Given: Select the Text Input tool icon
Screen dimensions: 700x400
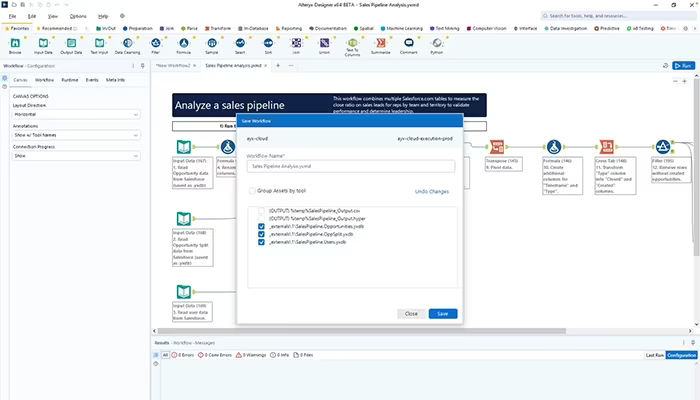Looking at the screenshot, I should (x=100, y=43).
